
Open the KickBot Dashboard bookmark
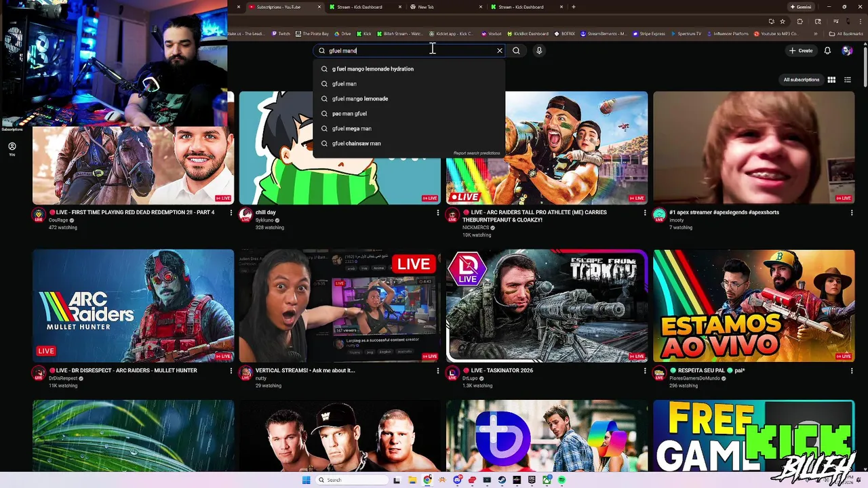tap(528, 34)
